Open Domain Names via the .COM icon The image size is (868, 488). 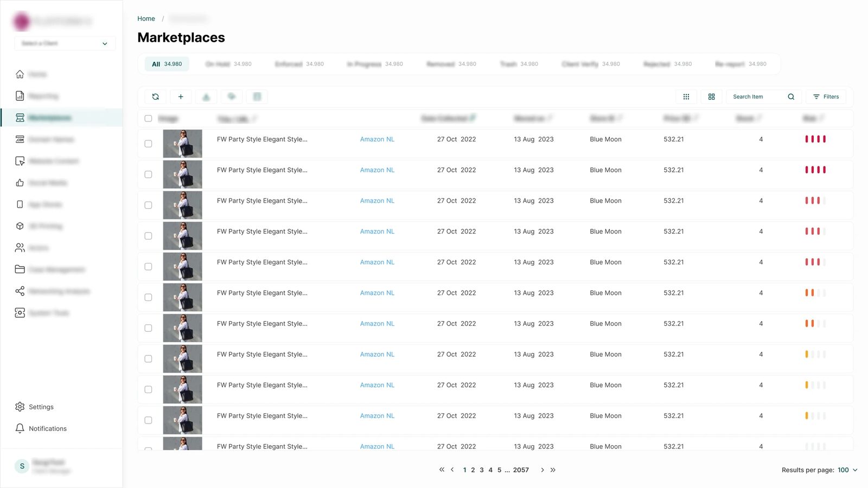coord(20,139)
